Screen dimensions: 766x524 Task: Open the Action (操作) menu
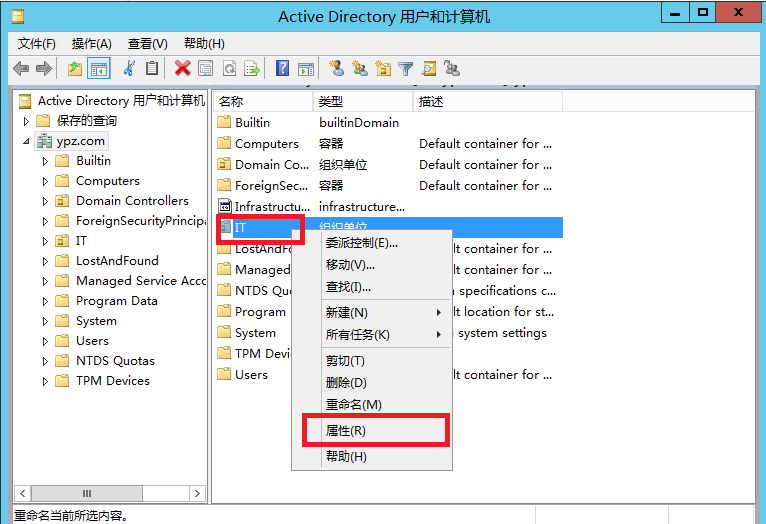click(91, 44)
